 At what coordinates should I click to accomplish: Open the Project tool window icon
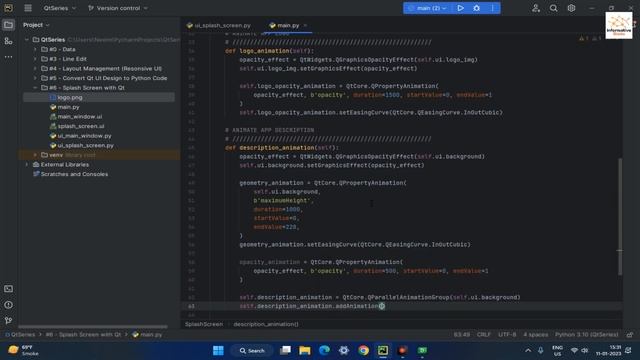[x=8, y=25]
